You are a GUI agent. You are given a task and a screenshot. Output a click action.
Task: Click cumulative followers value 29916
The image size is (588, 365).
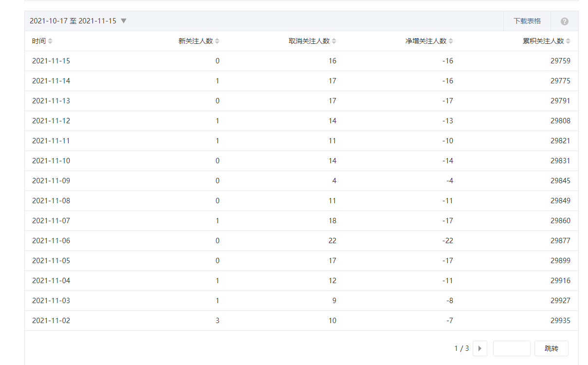(x=560, y=281)
